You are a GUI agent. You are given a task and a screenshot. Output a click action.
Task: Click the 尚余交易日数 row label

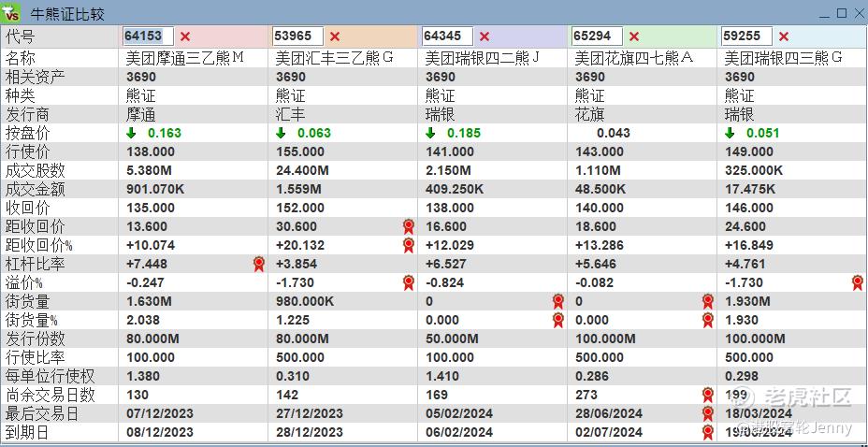pyautogui.click(x=50, y=395)
